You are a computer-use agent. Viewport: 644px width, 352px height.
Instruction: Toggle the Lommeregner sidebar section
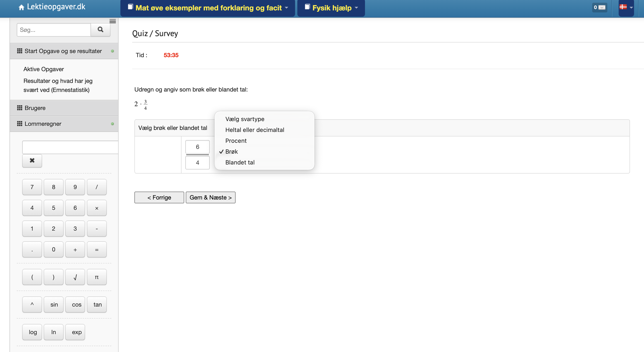coord(43,124)
